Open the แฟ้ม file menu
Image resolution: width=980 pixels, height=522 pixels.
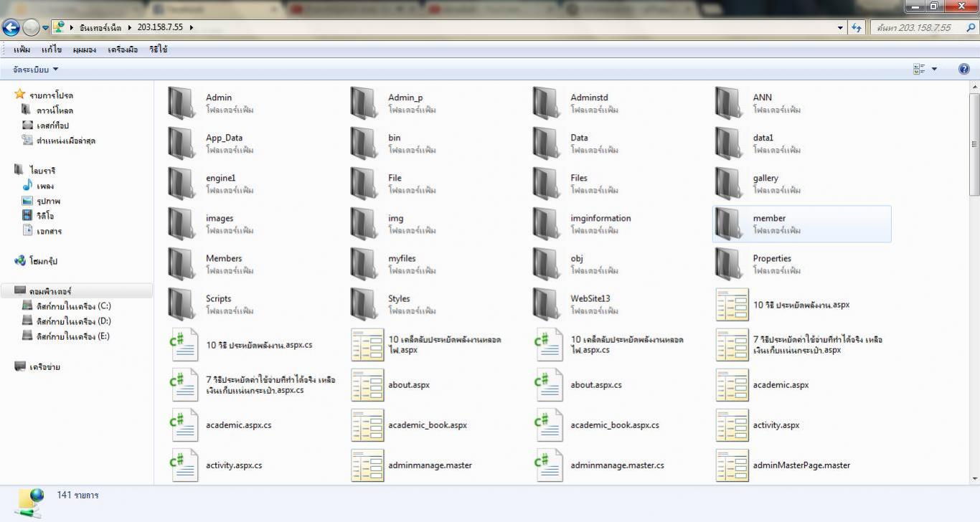point(22,49)
